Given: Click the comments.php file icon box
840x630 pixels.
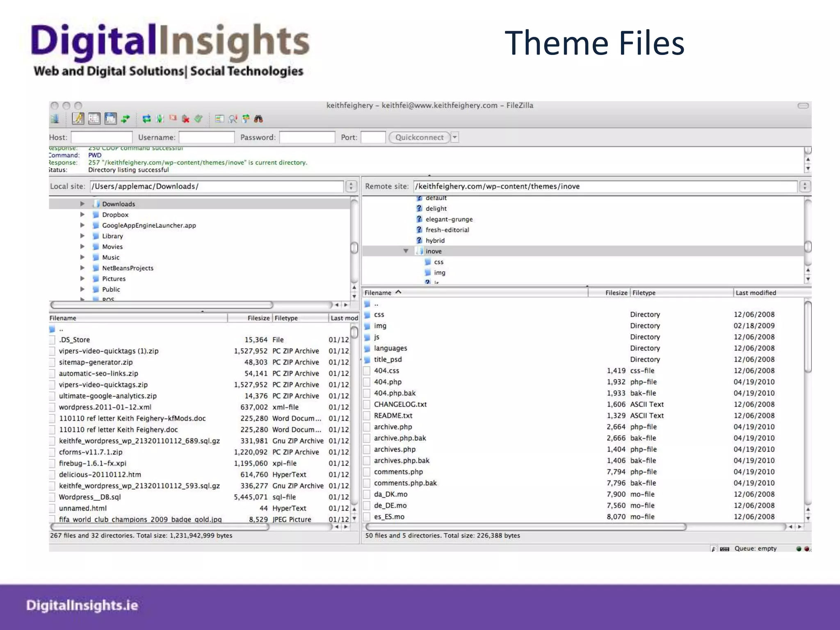Looking at the screenshot, I should coord(367,472).
